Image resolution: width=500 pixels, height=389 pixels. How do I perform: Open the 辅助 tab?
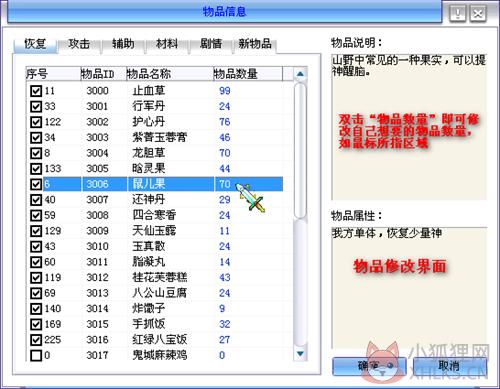(123, 44)
